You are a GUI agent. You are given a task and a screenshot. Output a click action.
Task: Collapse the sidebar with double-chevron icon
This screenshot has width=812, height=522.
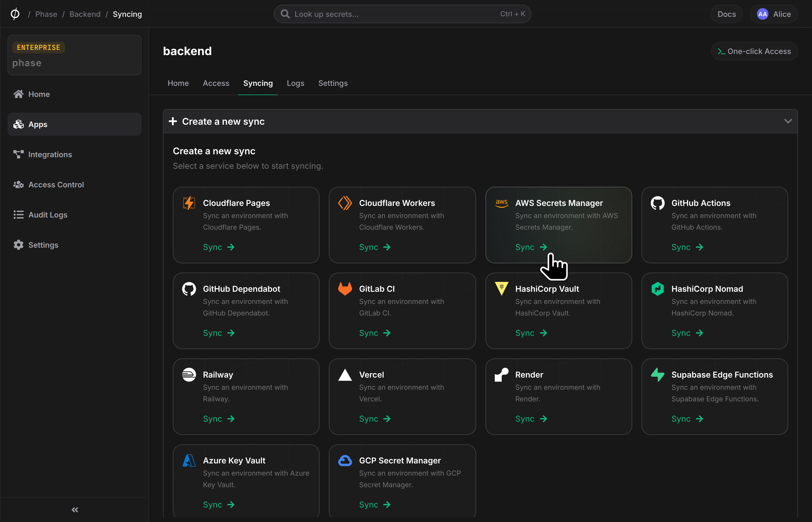pos(75,510)
